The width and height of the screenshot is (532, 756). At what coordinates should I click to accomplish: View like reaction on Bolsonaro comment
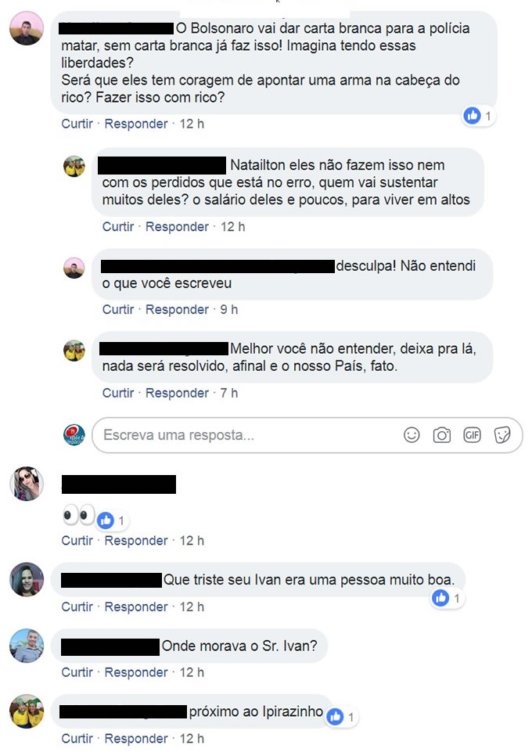(x=477, y=116)
